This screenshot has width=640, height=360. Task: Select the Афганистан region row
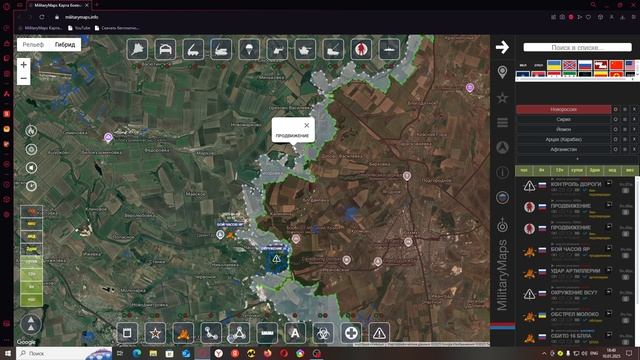pos(564,149)
